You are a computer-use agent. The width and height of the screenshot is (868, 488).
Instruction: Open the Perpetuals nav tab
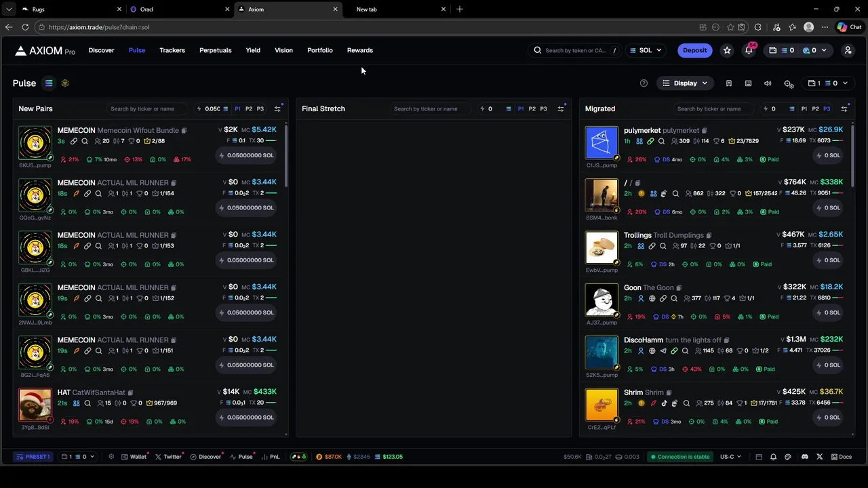coord(216,50)
